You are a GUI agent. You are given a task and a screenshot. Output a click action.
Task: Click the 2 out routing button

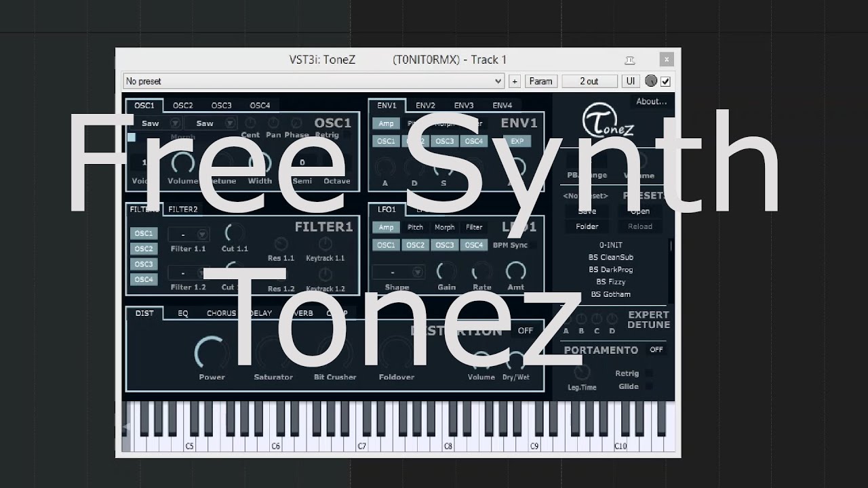click(x=589, y=81)
